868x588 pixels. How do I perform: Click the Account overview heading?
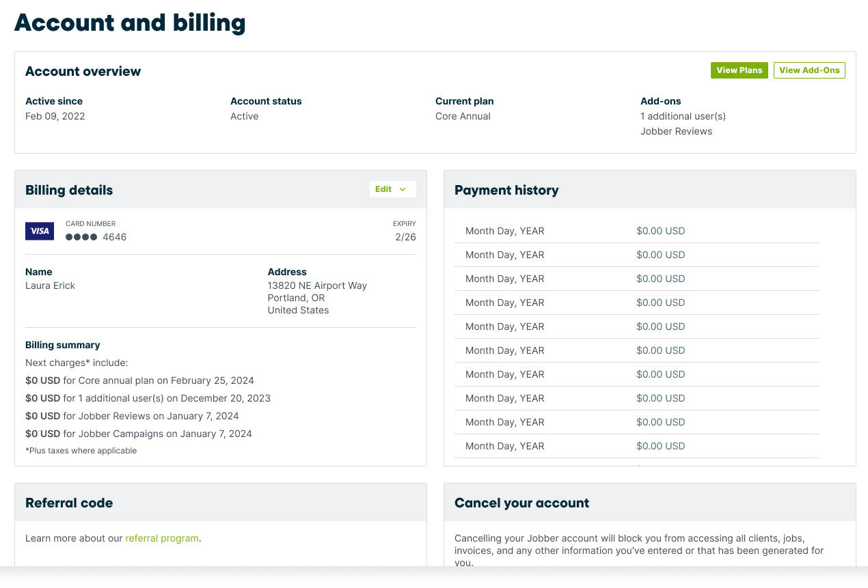click(x=83, y=71)
